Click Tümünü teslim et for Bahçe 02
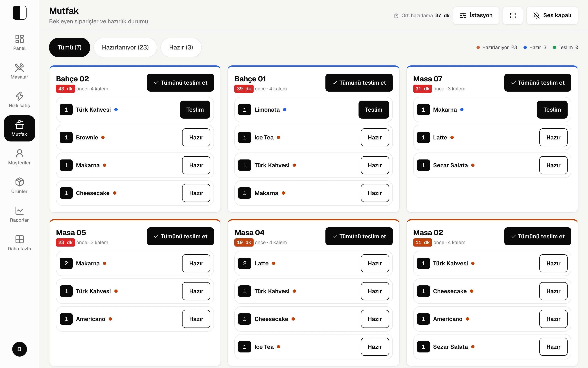This screenshot has width=588, height=368. tap(180, 83)
